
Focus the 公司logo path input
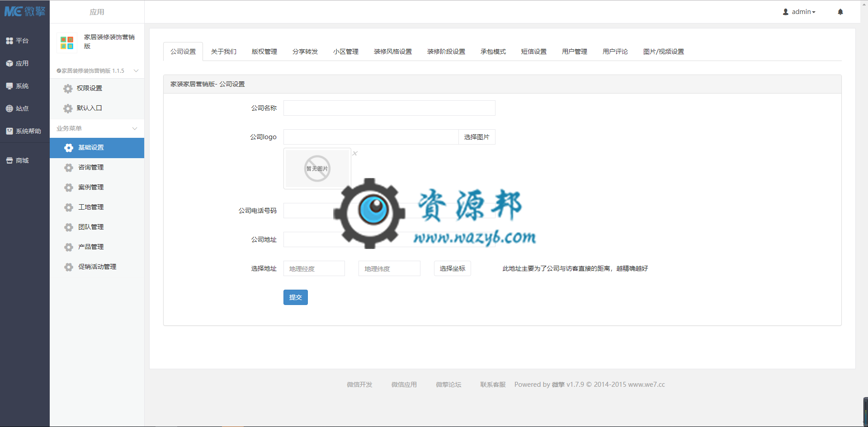coord(371,137)
